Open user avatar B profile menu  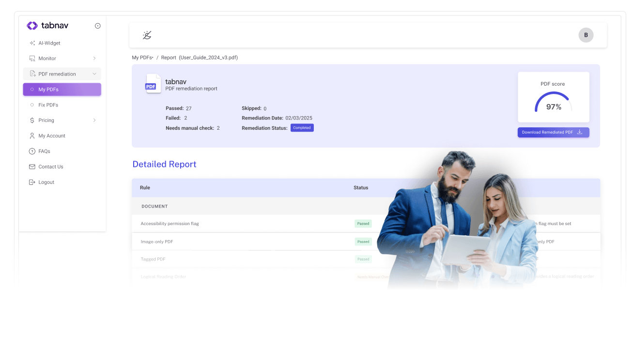pos(586,35)
